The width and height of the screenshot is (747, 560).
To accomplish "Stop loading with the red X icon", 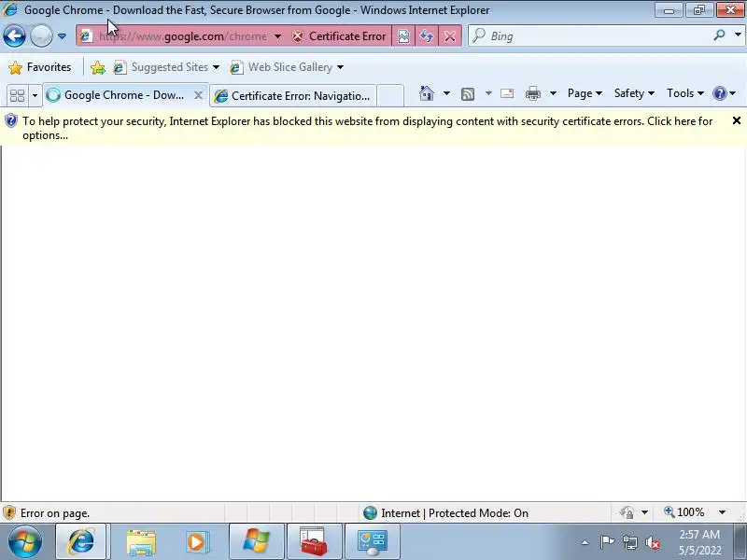I will click(450, 36).
